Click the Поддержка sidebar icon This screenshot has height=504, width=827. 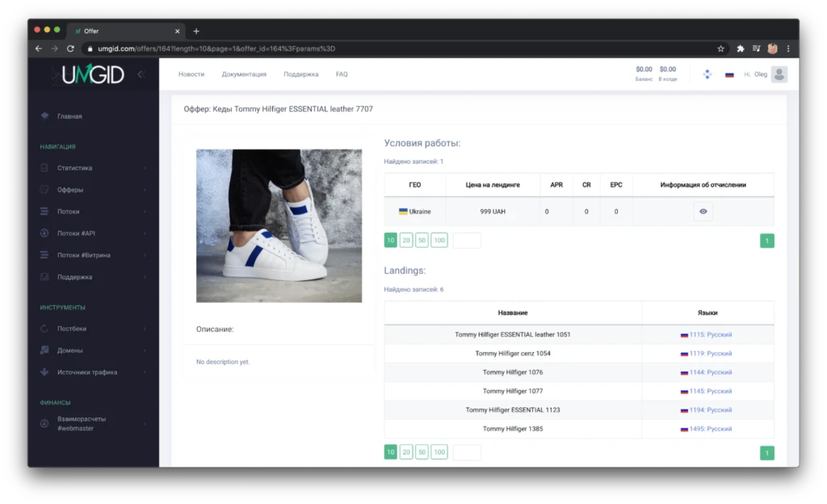pyautogui.click(x=44, y=277)
